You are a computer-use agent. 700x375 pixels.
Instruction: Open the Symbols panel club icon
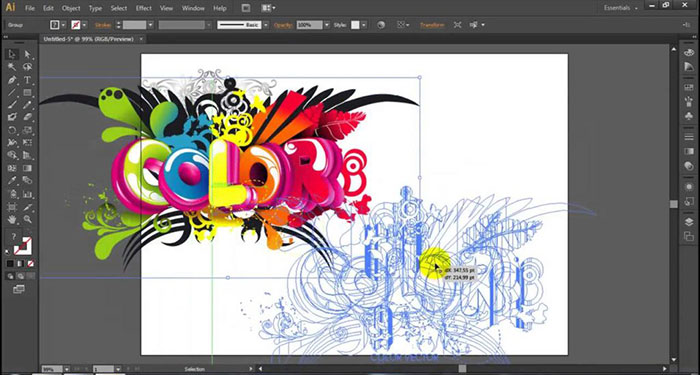[x=689, y=116]
